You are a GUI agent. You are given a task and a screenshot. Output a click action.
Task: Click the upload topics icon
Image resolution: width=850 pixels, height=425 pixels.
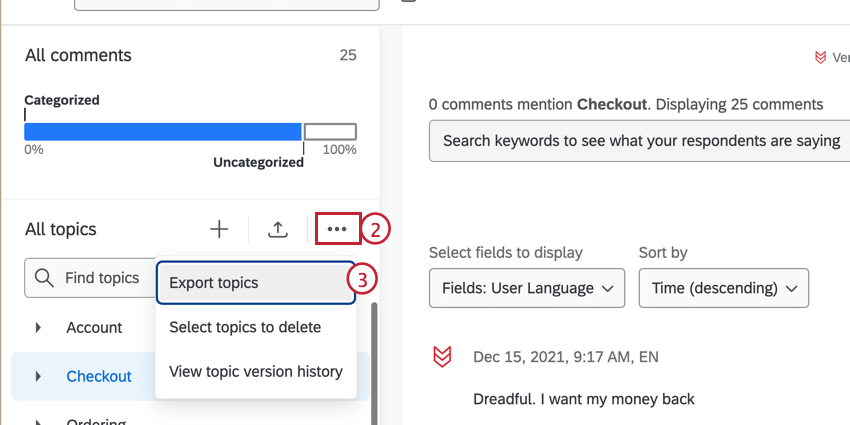point(278,229)
